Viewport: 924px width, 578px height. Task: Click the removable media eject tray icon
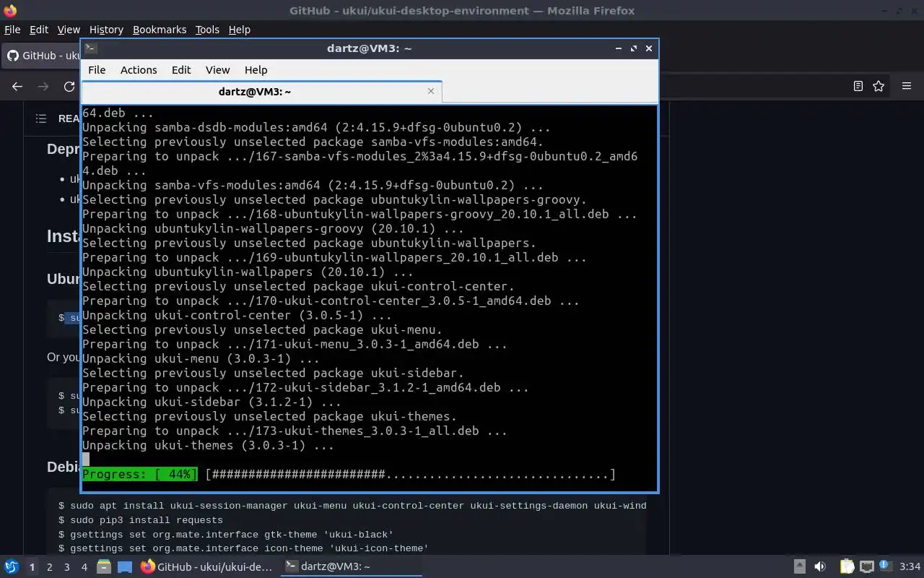click(x=800, y=567)
